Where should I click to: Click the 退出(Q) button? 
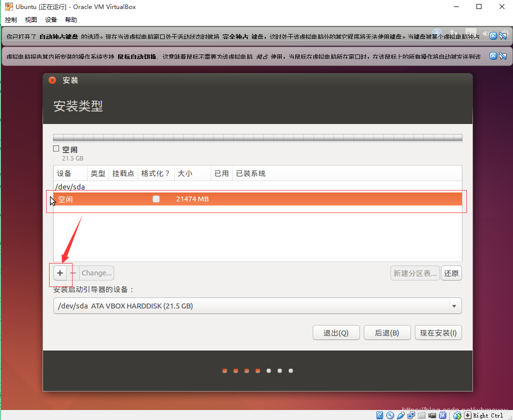click(336, 332)
